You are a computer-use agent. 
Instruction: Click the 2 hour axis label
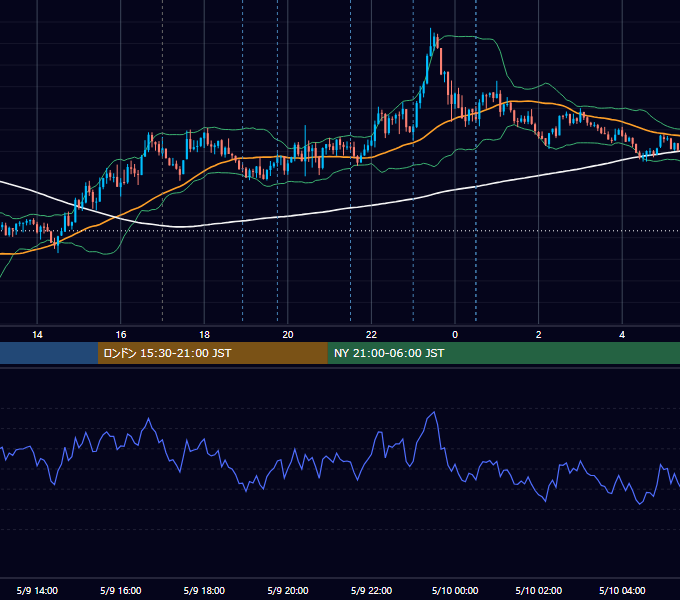click(539, 335)
